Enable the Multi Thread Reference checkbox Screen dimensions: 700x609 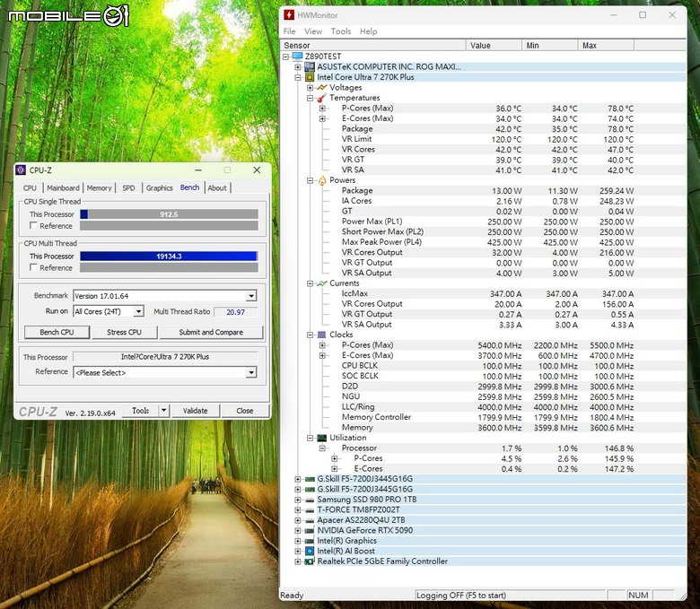click(33, 267)
